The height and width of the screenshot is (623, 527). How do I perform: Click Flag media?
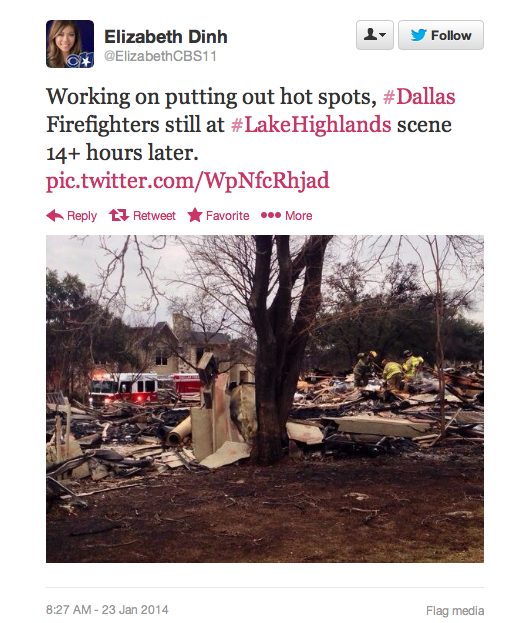coord(455,610)
